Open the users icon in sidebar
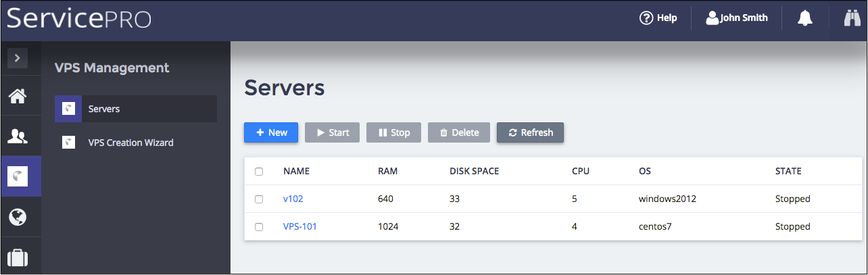This screenshot has width=868, height=275. [x=18, y=136]
